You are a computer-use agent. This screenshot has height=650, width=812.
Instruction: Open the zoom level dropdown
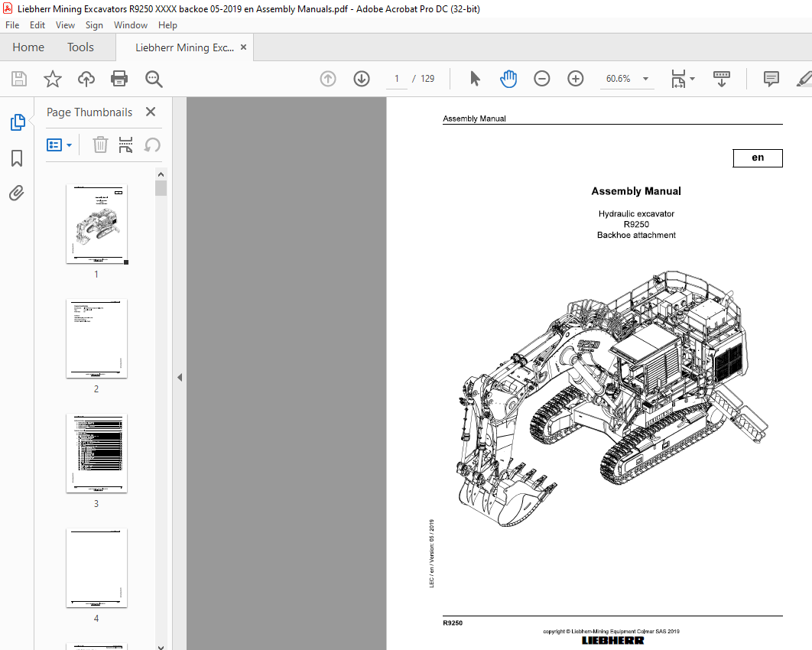646,79
